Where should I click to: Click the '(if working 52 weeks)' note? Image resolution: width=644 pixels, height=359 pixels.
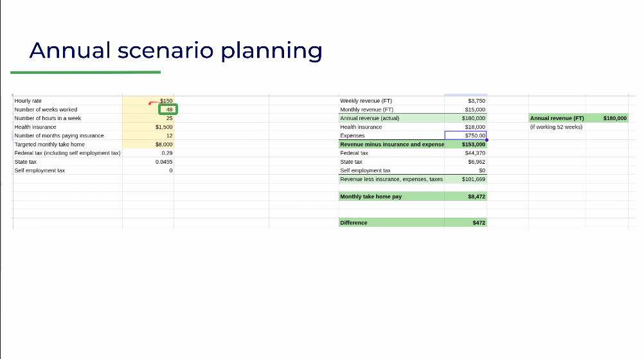556,127
